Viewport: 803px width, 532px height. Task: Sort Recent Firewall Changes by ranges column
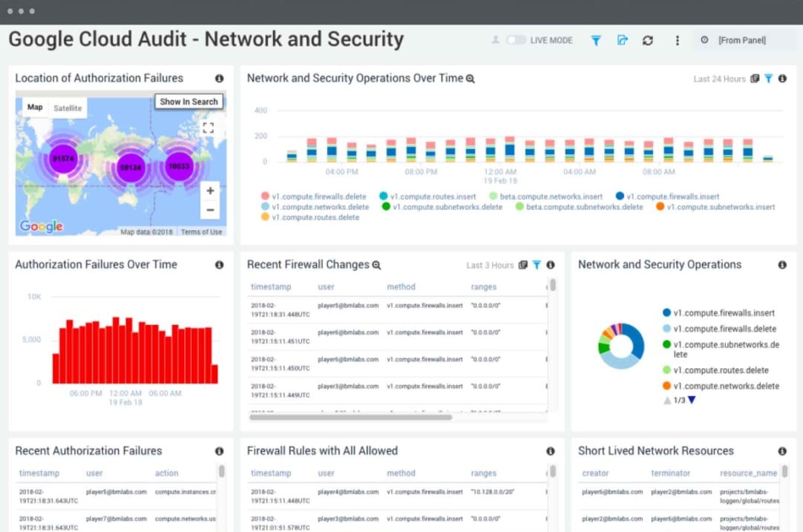click(x=483, y=286)
